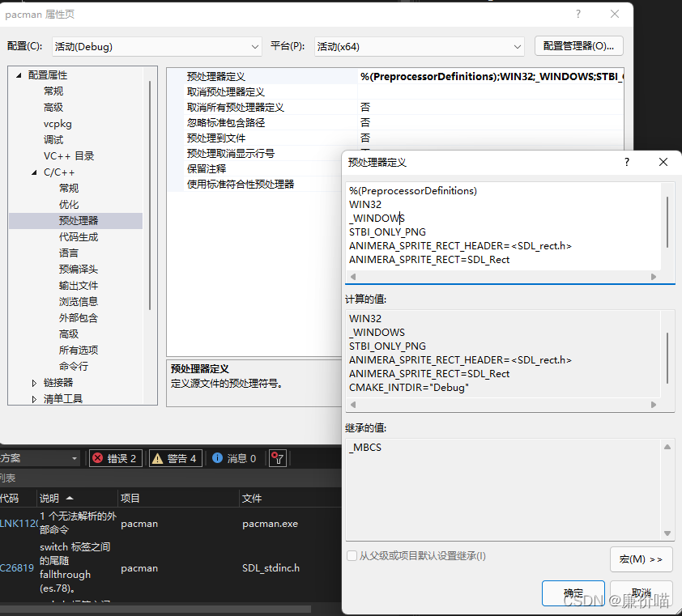Click the ANIMERA_SPRITE_RECT=SDL_Rect editor line

pos(428,260)
